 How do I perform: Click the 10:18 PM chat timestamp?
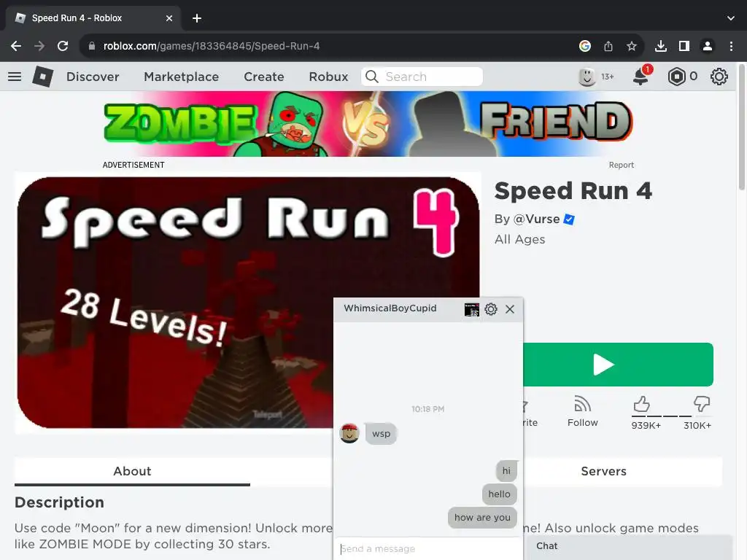point(427,409)
